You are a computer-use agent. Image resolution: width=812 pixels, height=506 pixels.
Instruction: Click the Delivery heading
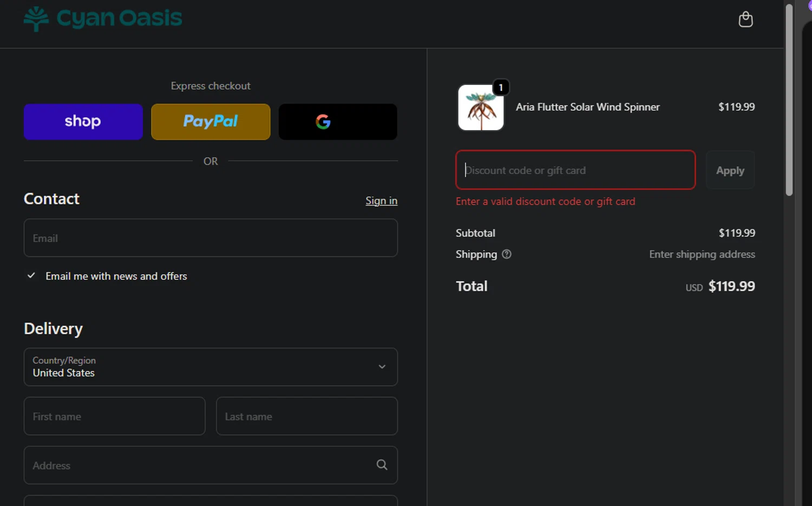53,329
